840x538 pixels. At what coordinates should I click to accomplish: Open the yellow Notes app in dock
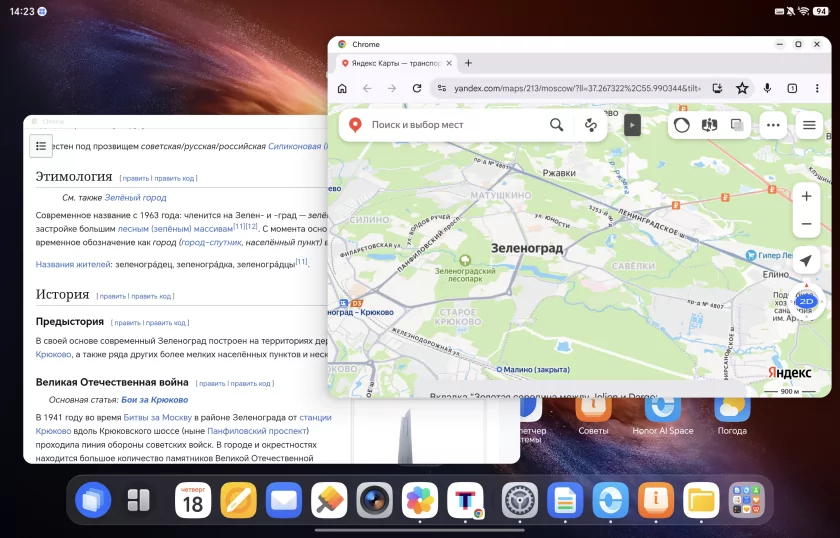coord(238,500)
